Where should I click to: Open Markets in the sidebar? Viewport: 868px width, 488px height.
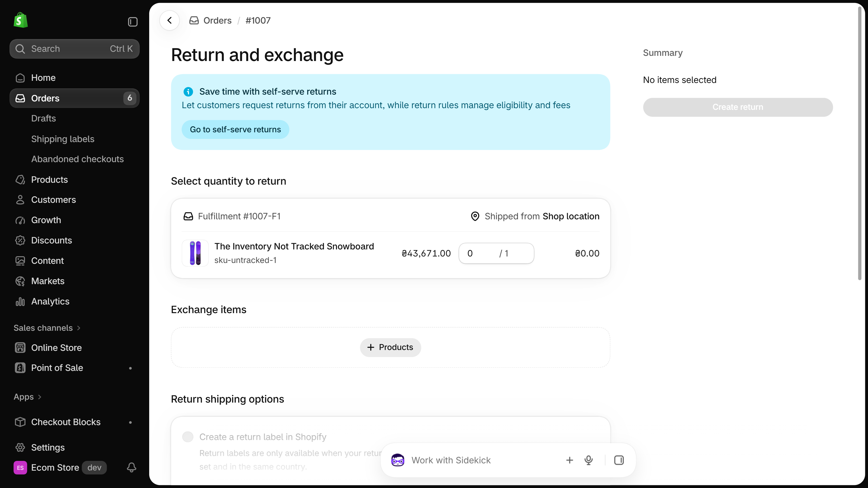point(75,281)
